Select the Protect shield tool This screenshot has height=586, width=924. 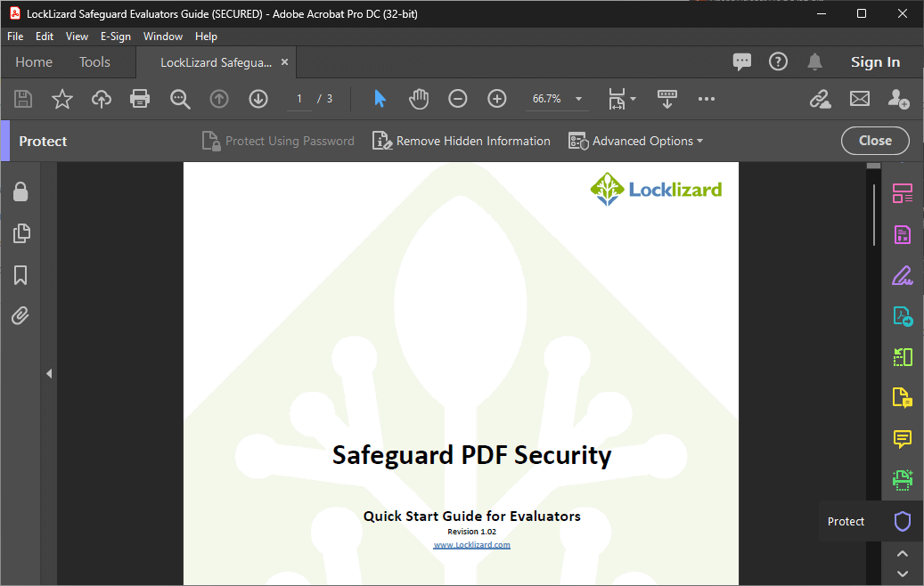click(903, 521)
